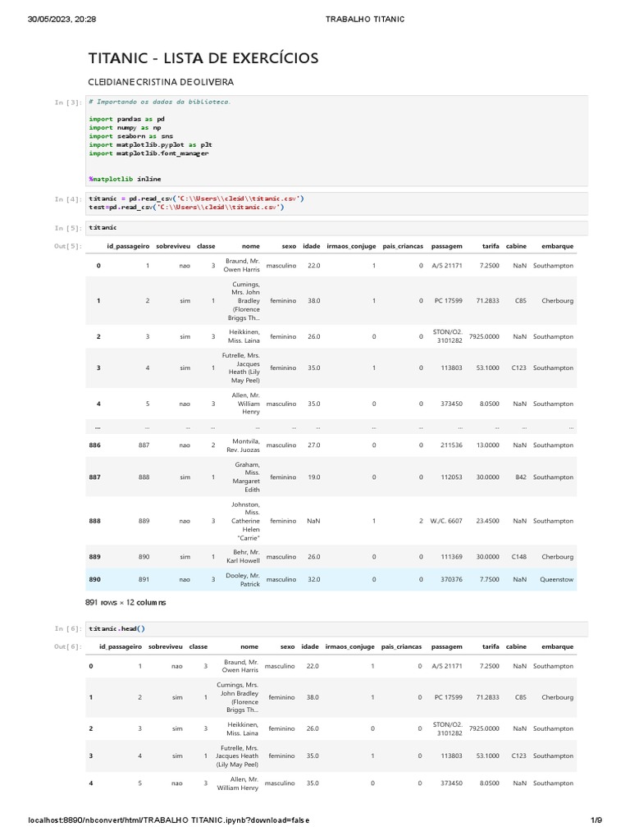Click the fare value '7.7500'
630x840 pixels.
click(490, 580)
